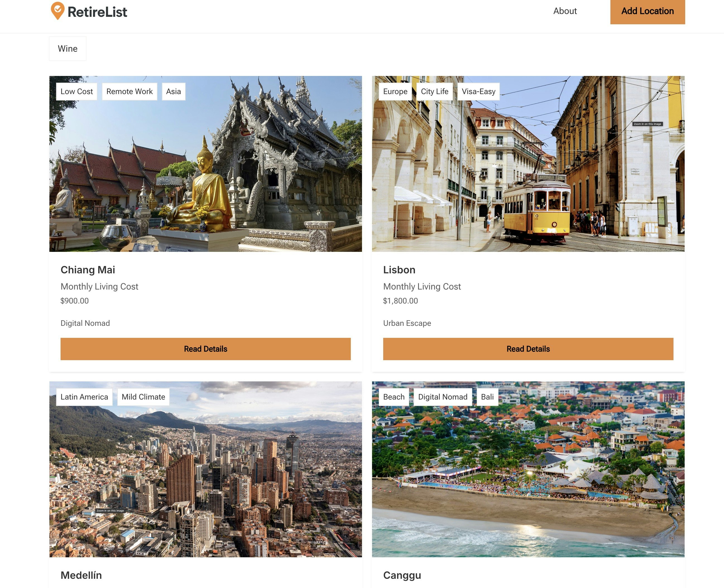Click the Europe tag on Lisbon card
Image resolution: width=724 pixels, height=588 pixels.
[x=395, y=92]
